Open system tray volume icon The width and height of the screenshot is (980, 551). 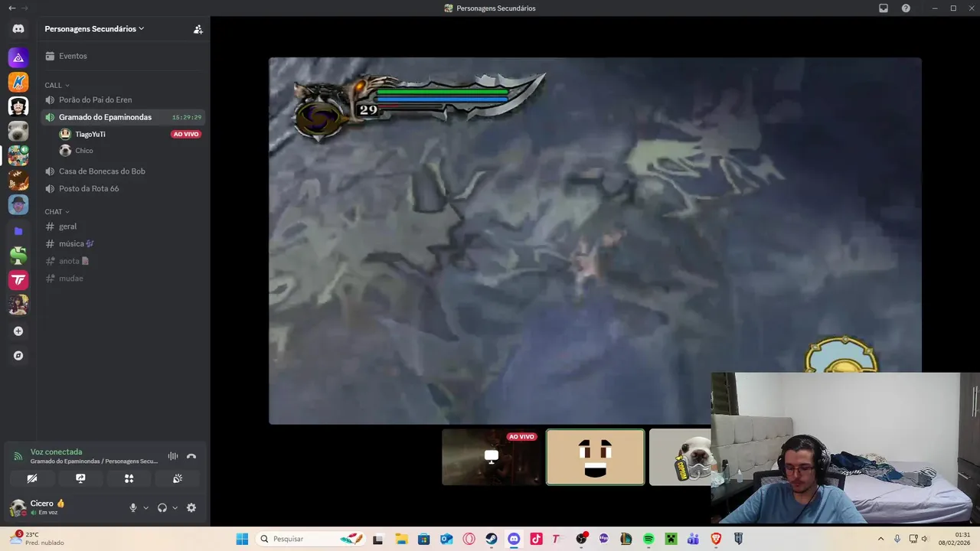pos(925,539)
